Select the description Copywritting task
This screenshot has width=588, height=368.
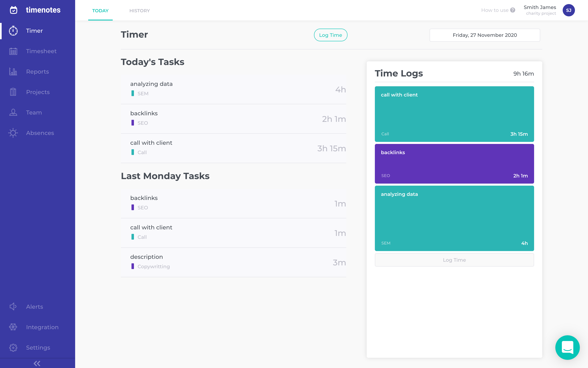point(234,262)
